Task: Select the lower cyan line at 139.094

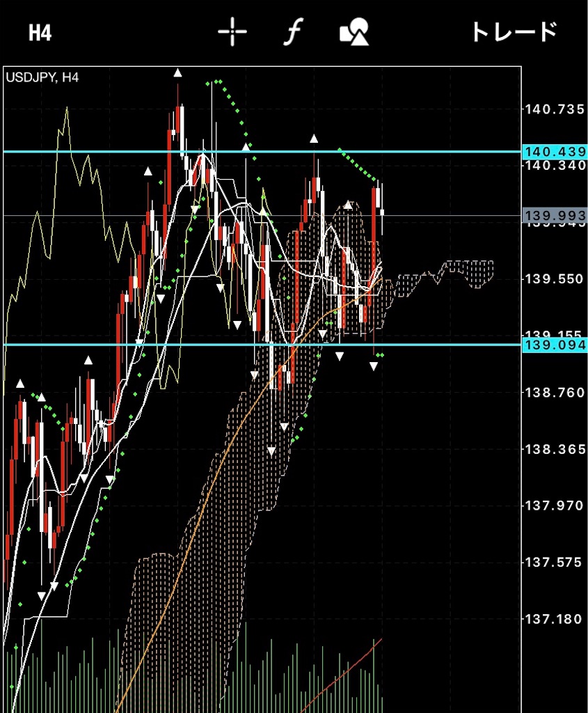Action: (262, 344)
